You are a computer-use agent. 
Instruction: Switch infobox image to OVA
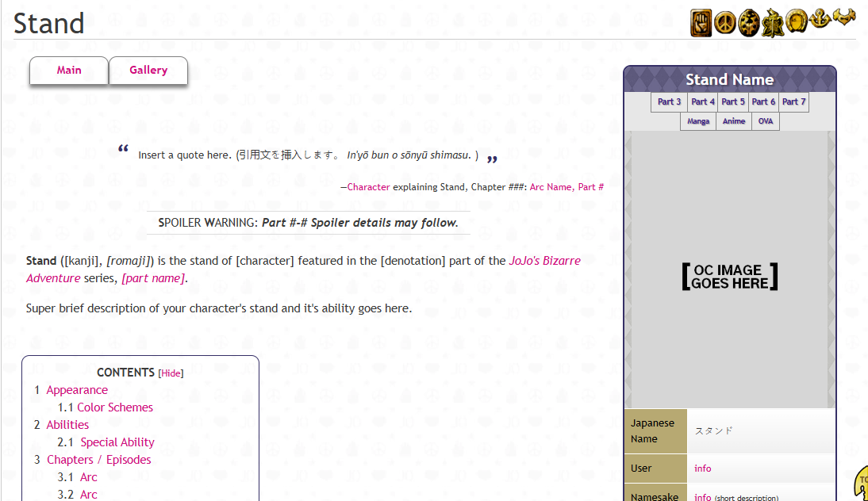pos(766,121)
